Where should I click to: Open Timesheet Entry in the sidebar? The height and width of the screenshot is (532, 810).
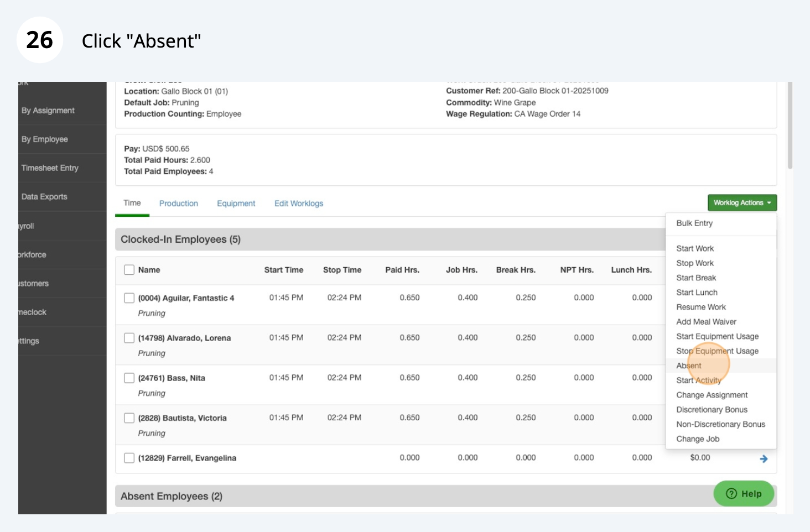coord(50,168)
